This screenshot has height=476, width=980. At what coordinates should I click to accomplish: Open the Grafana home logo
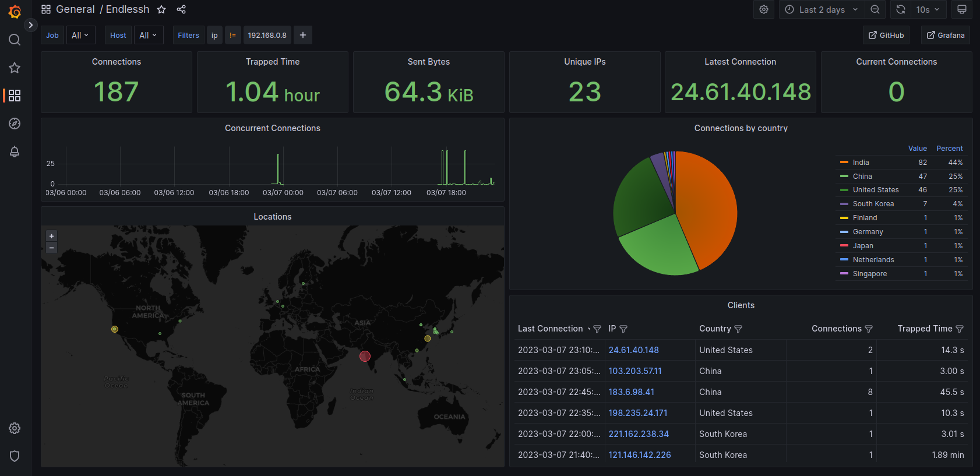click(x=15, y=12)
